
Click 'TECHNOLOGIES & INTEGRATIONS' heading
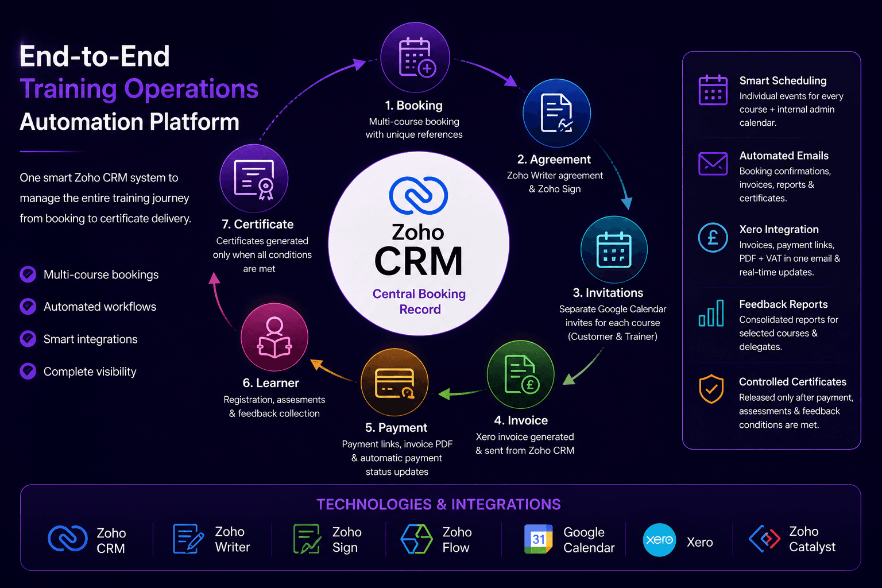point(439,504)
